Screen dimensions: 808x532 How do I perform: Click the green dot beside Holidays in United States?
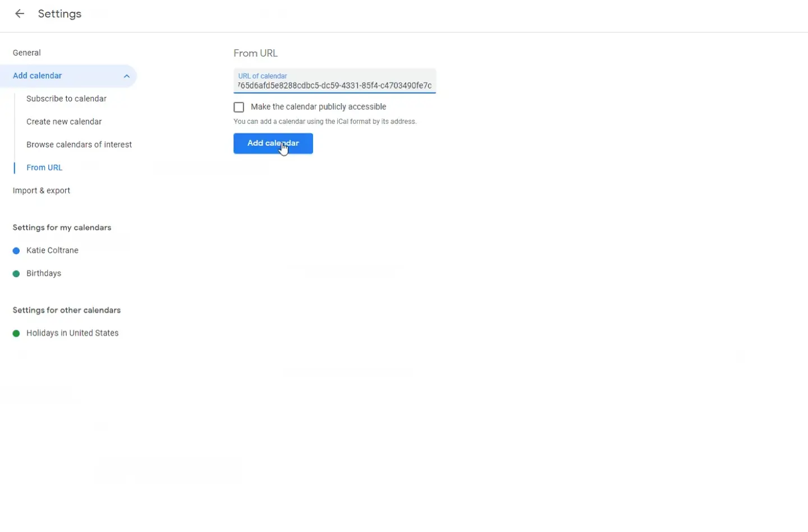16,333
